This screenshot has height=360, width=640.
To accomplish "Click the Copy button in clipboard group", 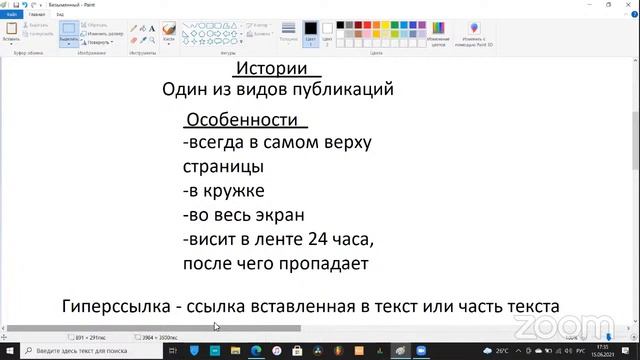I will pos(38,33).
